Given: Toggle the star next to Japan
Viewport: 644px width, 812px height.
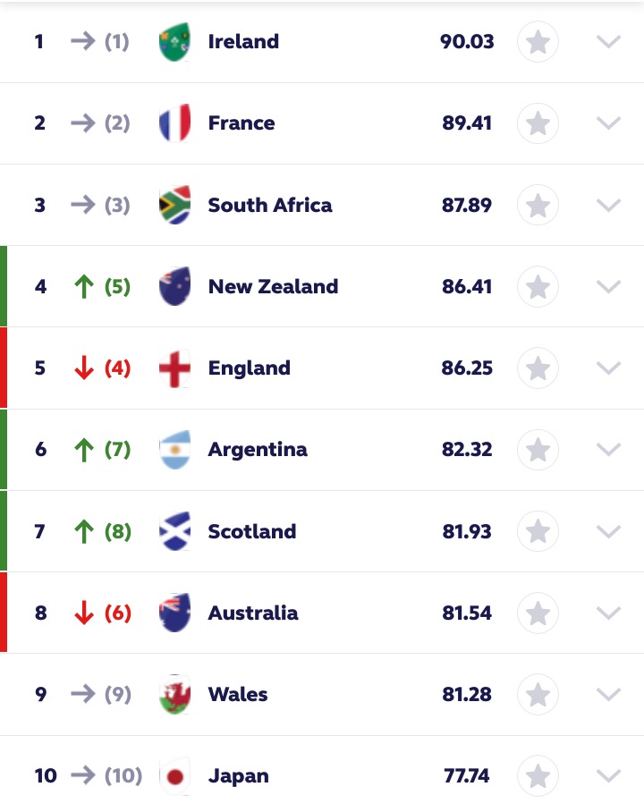Looking at the screenshot, I should click(538, 775).
